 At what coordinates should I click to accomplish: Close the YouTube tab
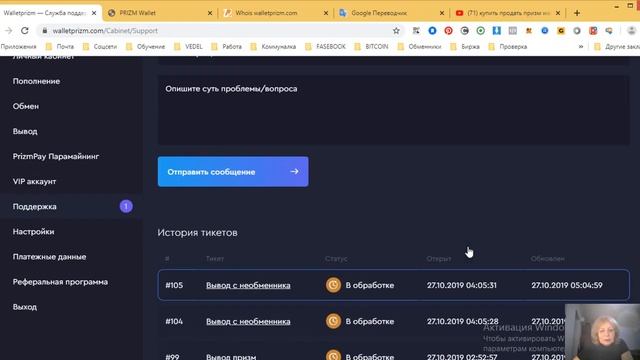pos(558,13)
